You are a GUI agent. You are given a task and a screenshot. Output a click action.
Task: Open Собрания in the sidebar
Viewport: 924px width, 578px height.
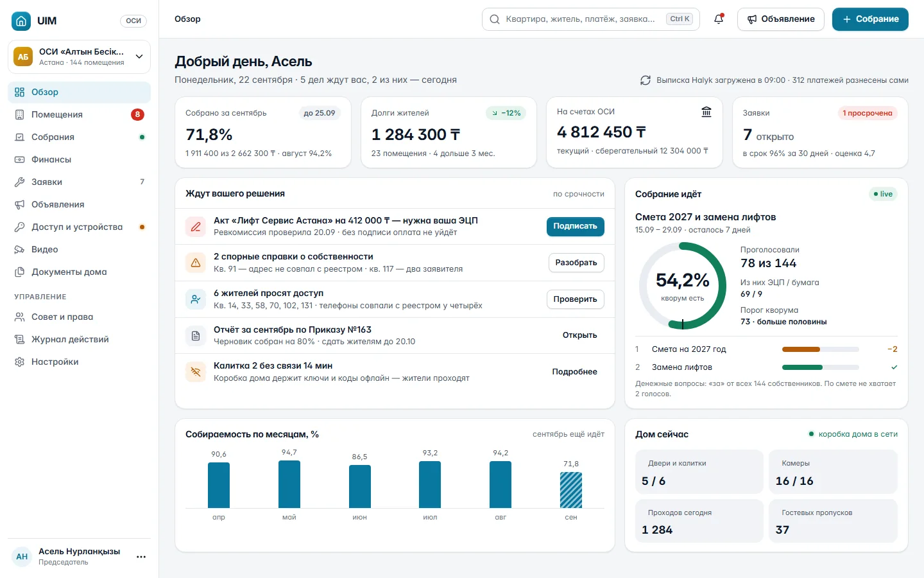point(79,137)
